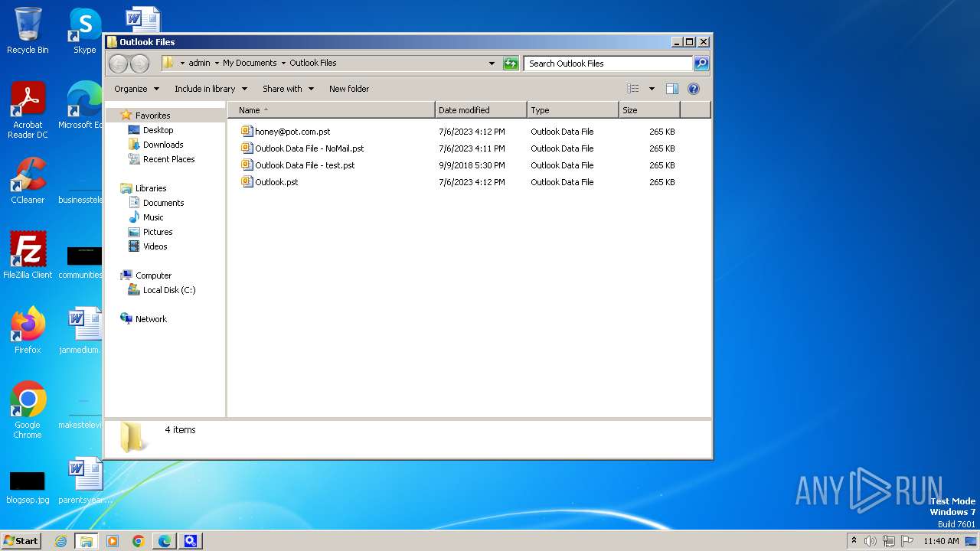Open Internet Explorer from taskbar

(x=61, y=541)
